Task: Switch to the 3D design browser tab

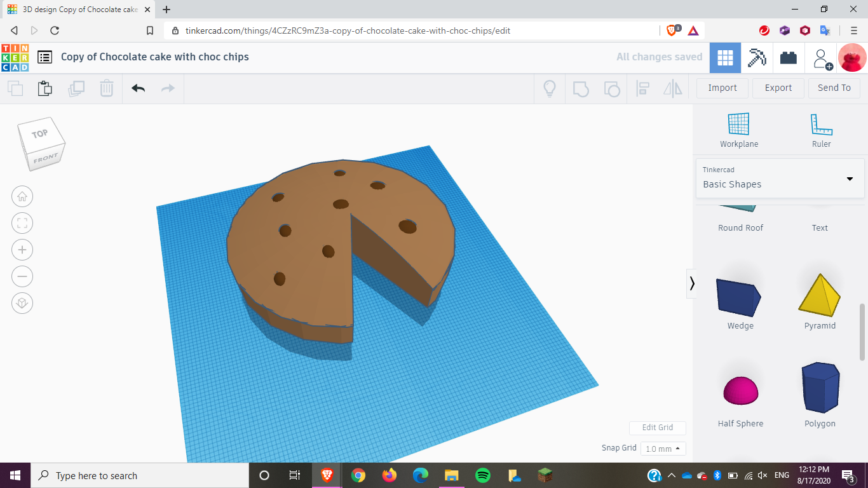Action: 76,10
